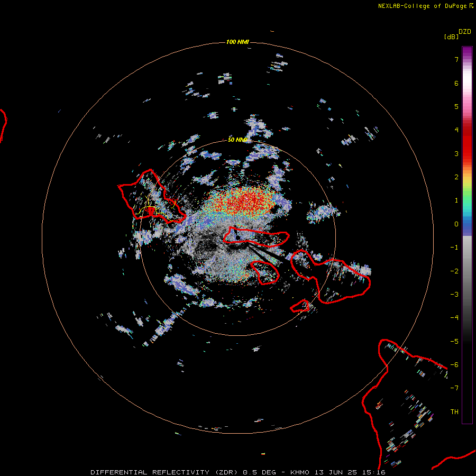Image resolution: width=476 pixels, height=476 pixels.
Task: Click the -1 value on the color scale
Action: [x=454, y=248]
